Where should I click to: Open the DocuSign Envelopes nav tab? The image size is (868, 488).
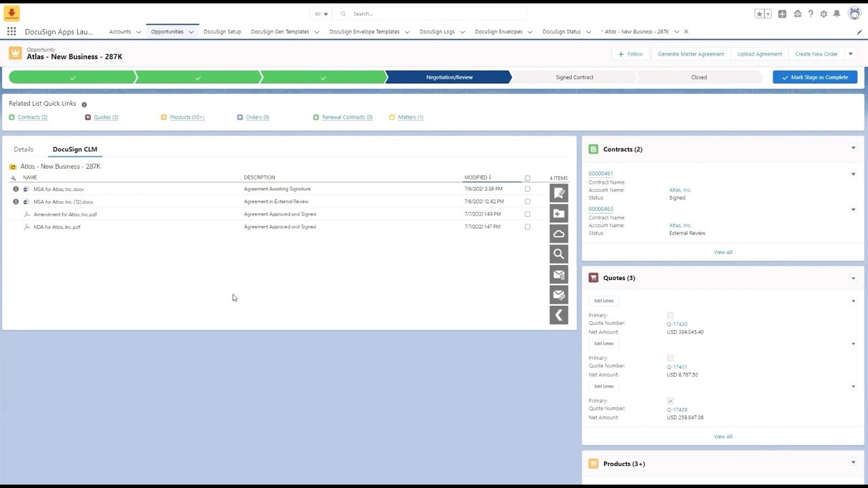498,32
